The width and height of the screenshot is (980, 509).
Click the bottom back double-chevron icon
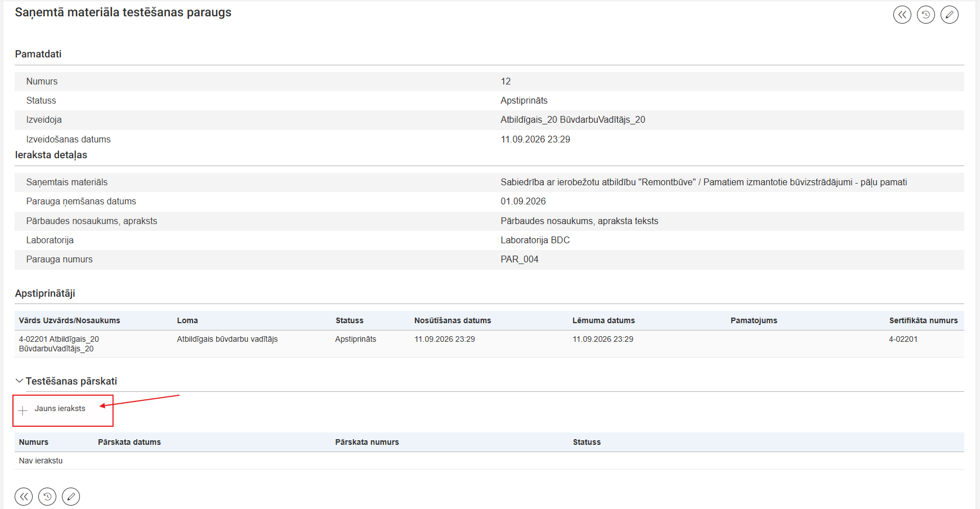[24, 497]
